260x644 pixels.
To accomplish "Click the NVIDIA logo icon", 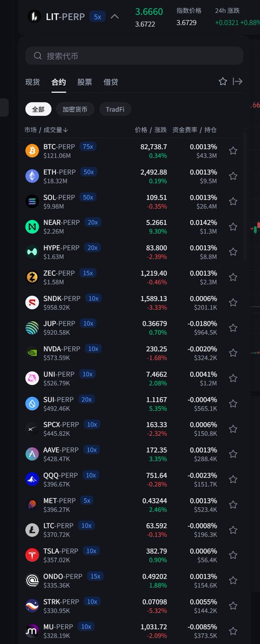I will [32, 353].
